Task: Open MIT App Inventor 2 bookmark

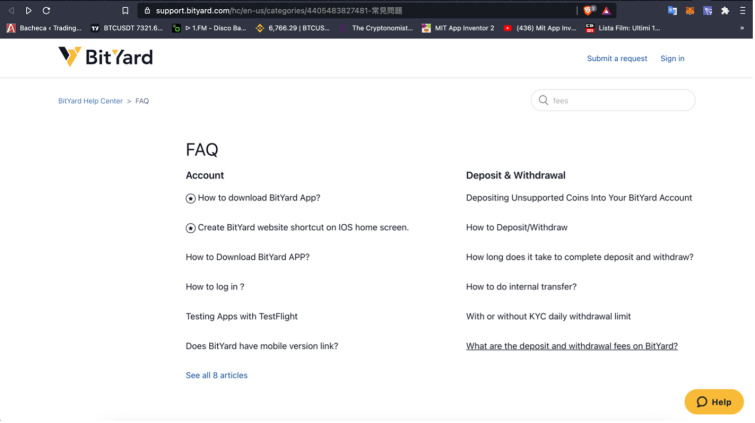Action: (x=458, y=28)
